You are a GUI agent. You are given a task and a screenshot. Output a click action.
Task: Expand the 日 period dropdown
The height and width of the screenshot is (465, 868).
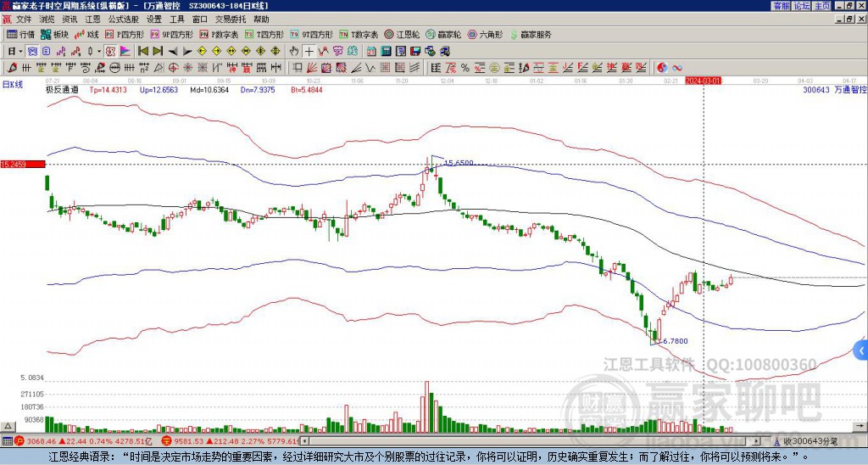pos(21,52)
